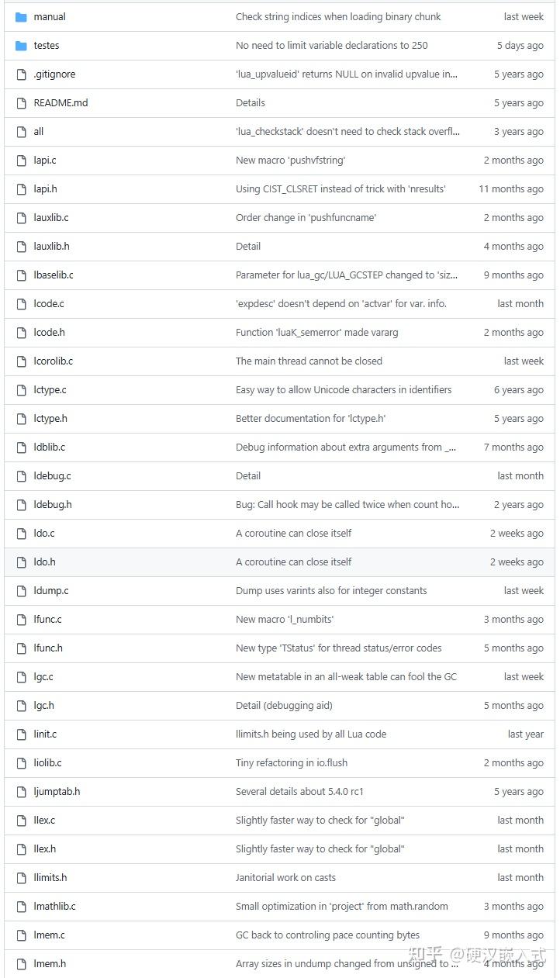Click the manual folder icon
This screenshot has height=978, width=560.
tap(21, 17)
